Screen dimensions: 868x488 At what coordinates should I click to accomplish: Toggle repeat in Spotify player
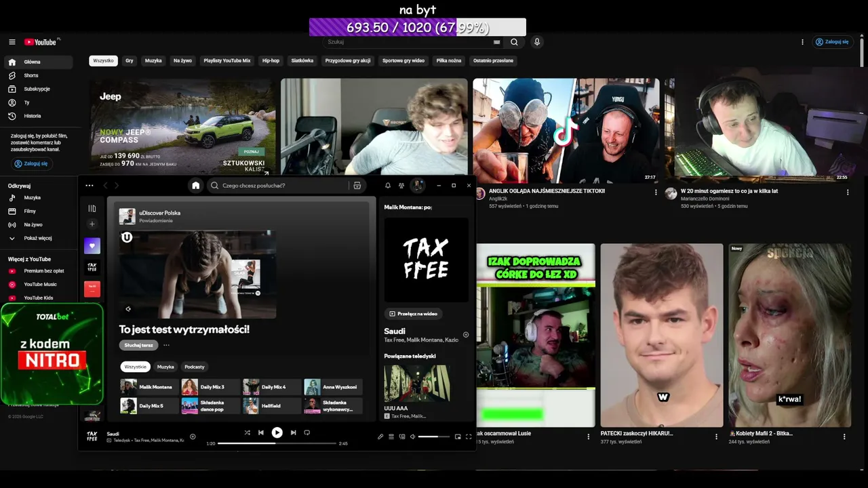point(307,432)
